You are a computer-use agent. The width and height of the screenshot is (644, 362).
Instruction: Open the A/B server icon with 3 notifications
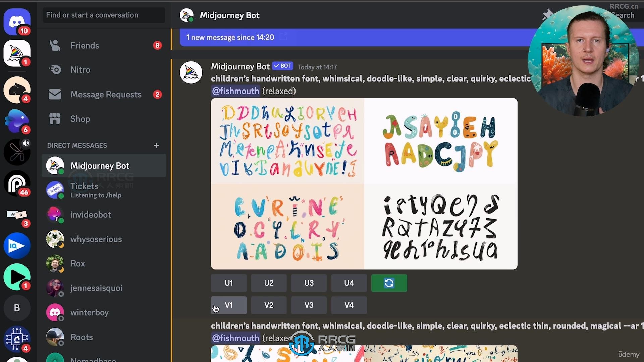pos(17,215)
